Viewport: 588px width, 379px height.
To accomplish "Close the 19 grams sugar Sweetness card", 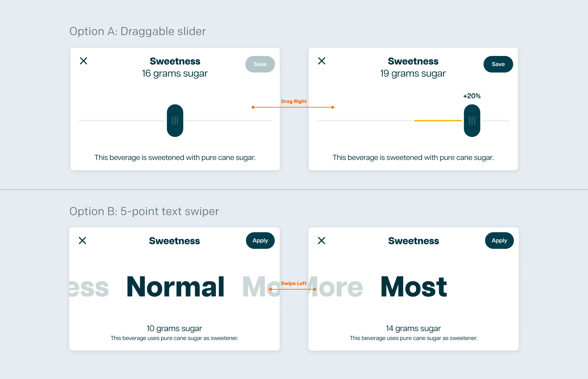I will point(322,61).
